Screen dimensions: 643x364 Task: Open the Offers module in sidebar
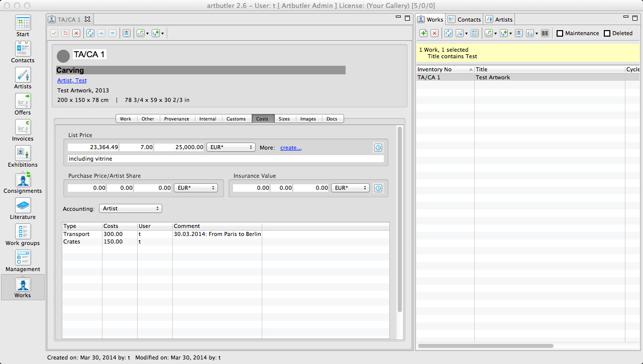coord(23,104)
